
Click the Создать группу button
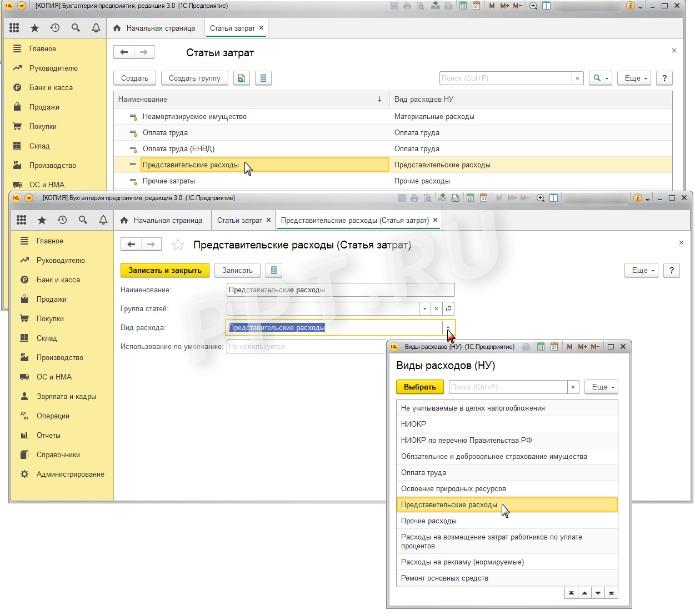tap(194, 78)
